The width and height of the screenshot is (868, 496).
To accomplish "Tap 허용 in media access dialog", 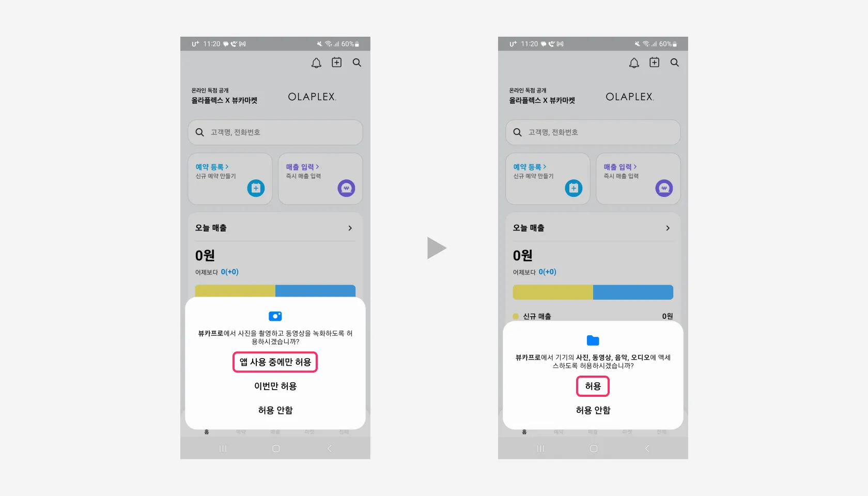I will coord(593,386).
